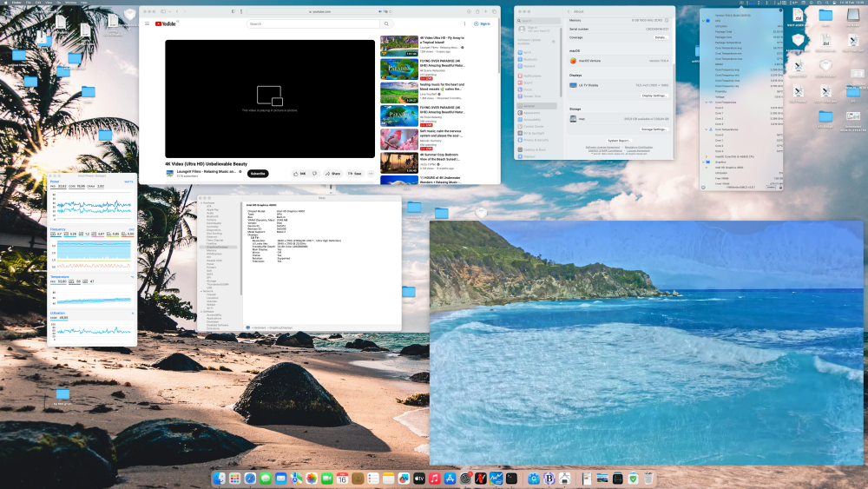Click the YouTube search magnifier button
Viewport: 868px width, 489px height.
(x=386, y=23)
